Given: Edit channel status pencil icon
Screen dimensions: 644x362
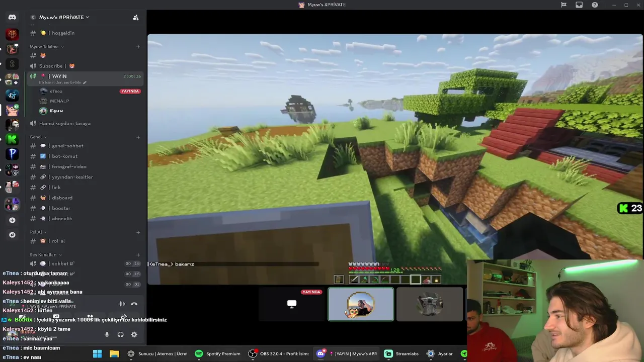Looking at the screenshot, I should (x=85, y=82).
